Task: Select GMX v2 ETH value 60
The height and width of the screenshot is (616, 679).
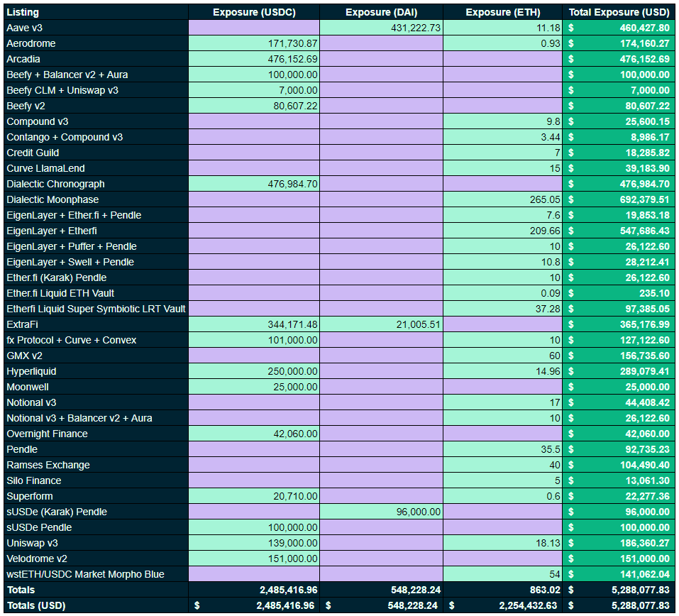Action: pyautogui.click(x=503, y=356)
